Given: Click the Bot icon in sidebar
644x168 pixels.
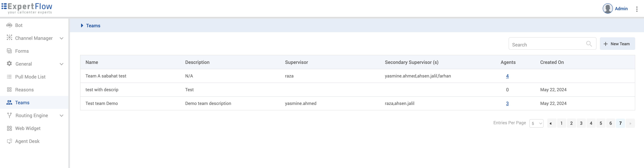Looking at the screenshot, I should [x=9, y=25].
